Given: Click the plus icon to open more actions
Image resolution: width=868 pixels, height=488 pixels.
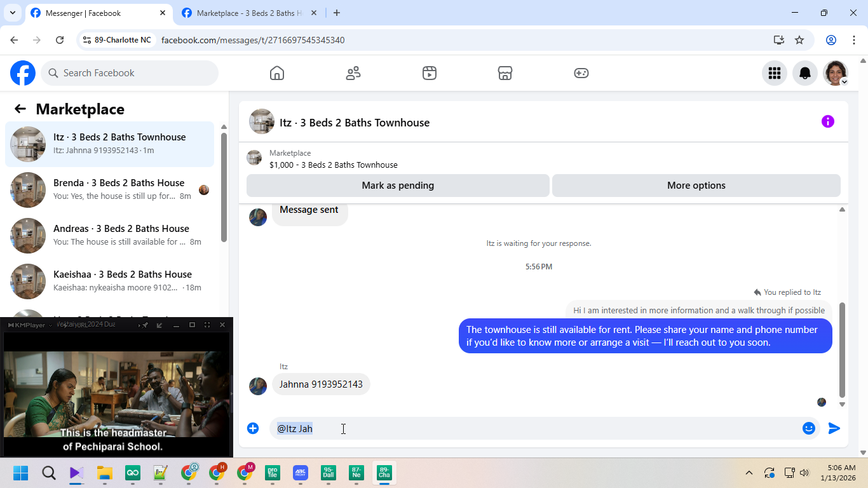Looking at the screenshot, I should (x=253, y=428).
